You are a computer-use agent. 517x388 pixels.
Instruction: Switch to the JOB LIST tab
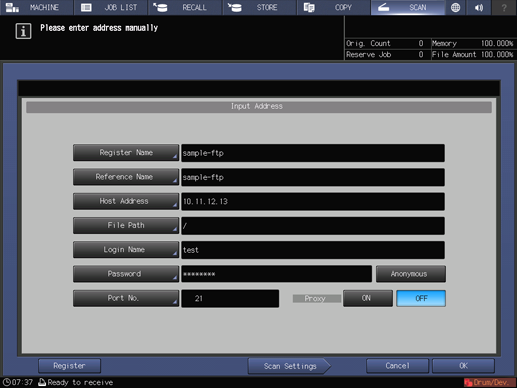(111, 7)
